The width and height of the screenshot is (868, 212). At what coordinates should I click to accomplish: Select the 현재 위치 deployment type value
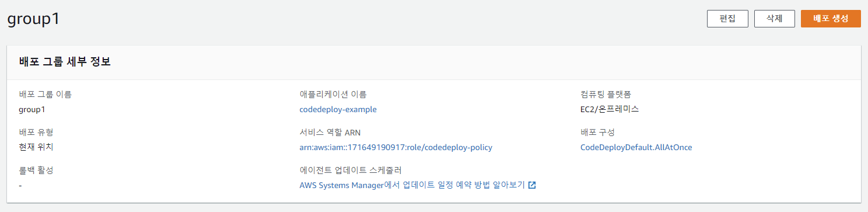click(x=36, y=147)
